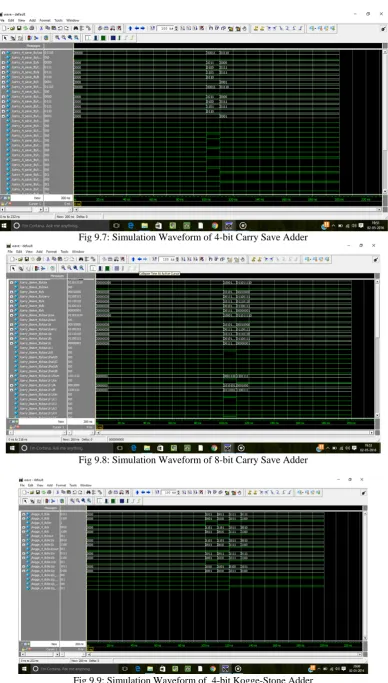Click yellow cursor marker on 4-bit Carry Save timeline
The width and height of the screenshot is (388, 683).
(77, 204)
